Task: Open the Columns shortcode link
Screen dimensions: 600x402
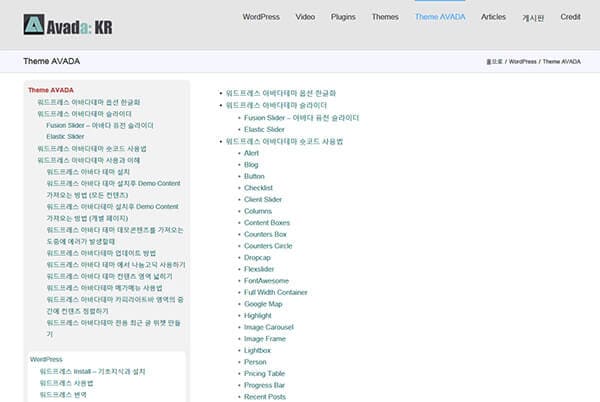Action: [258, 211]
